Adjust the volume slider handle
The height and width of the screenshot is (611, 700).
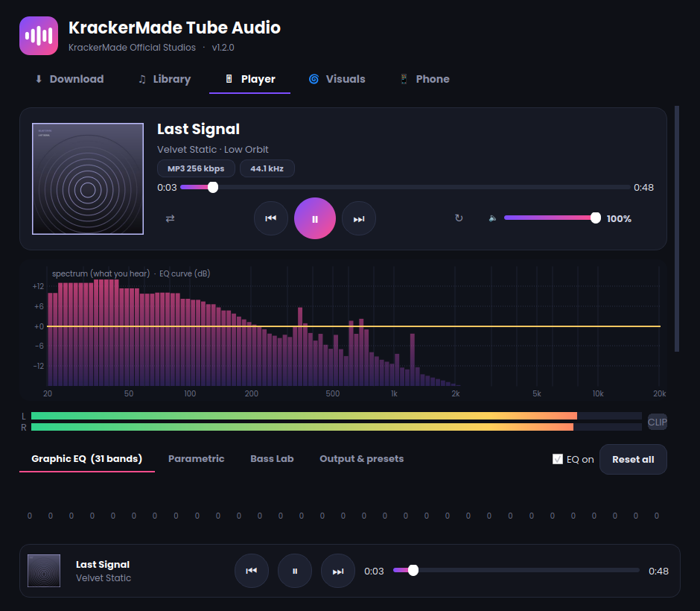596,218
